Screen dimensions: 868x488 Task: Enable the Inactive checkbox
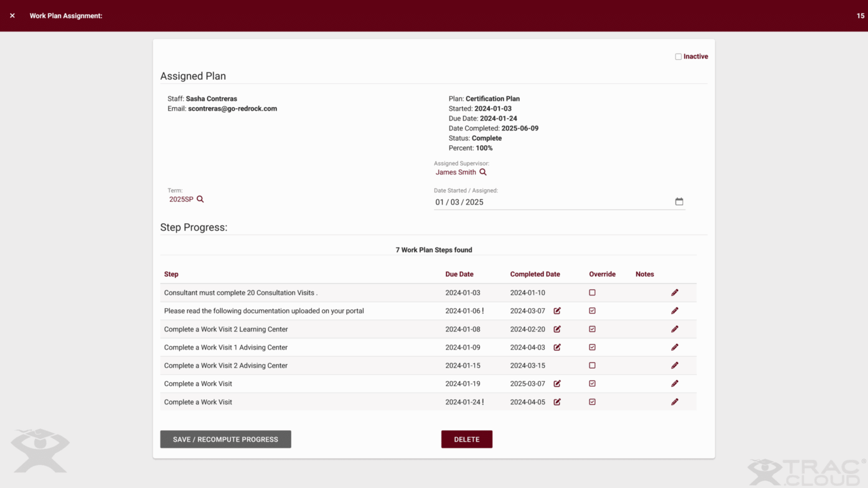(x=678, y=56)
